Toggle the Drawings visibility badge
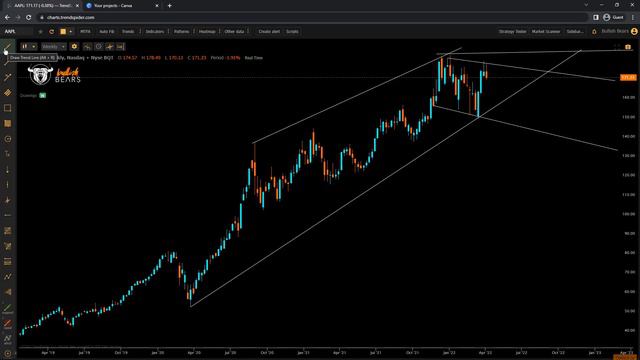 [x=42, y=96]
